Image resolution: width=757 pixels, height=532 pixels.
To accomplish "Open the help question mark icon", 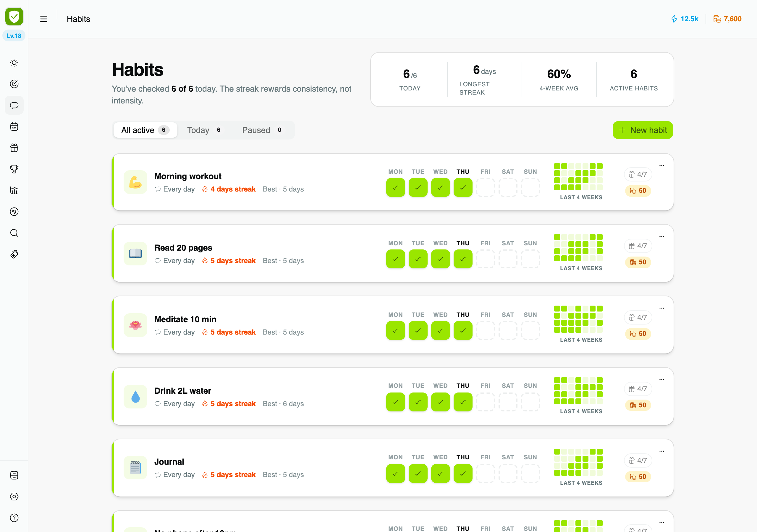I will (14, 518).
